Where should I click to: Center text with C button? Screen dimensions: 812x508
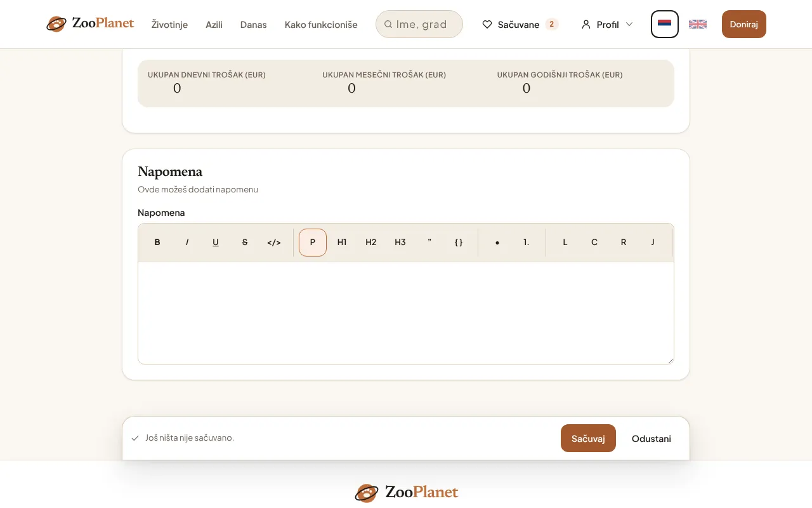pos(594,243)
